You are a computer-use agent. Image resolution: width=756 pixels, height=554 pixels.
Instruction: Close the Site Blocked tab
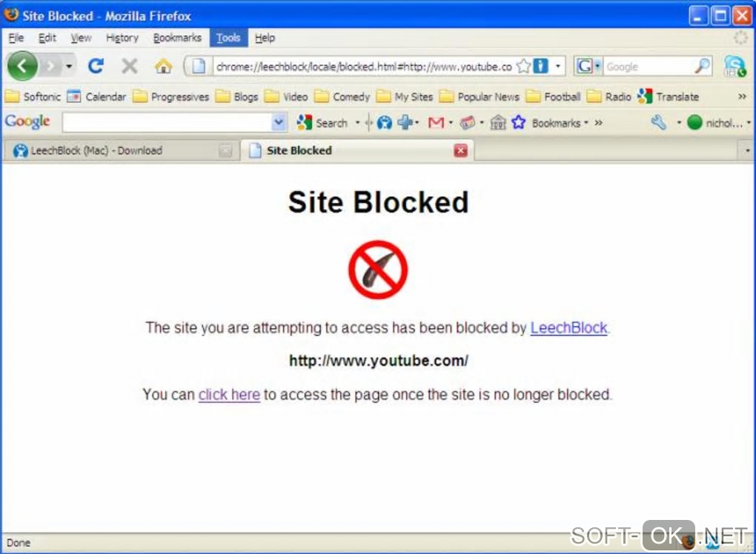pos(460,151)
